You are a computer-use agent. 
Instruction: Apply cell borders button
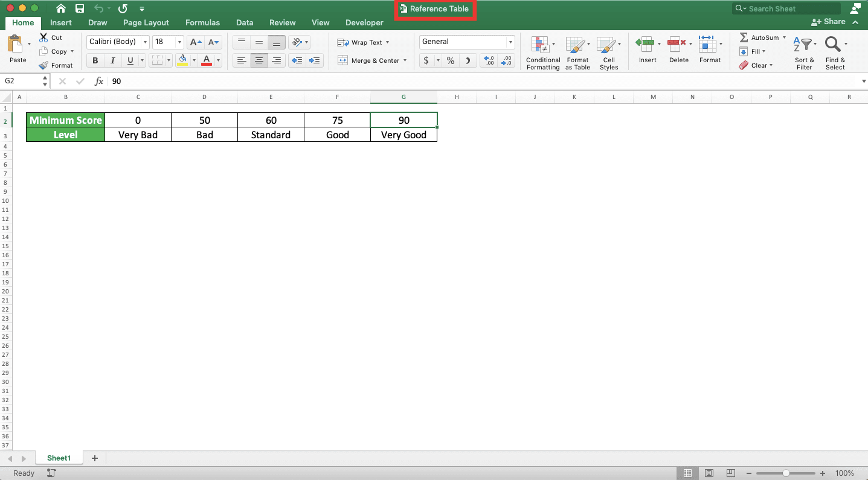coord(157,60)
